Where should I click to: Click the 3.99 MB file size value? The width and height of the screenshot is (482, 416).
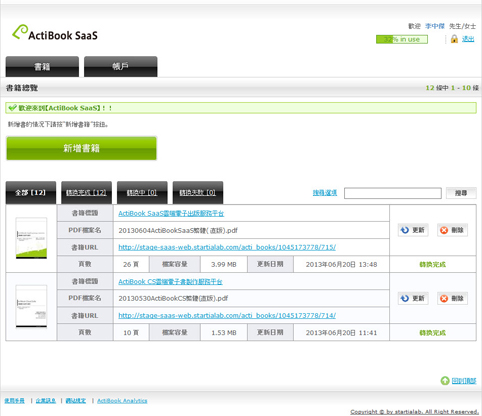tap(224, 265)
